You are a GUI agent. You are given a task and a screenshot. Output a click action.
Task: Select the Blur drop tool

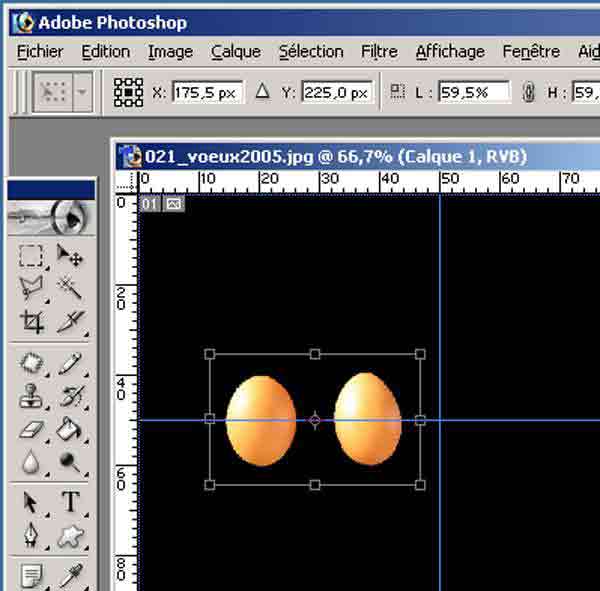31,462
